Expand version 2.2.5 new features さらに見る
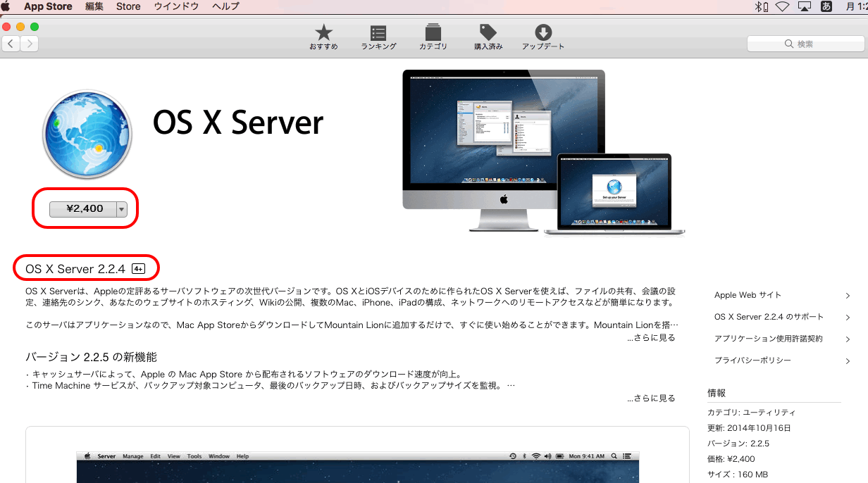Image resolution: width=868 pixels, height=483 pixels. [x=651, y=399]
